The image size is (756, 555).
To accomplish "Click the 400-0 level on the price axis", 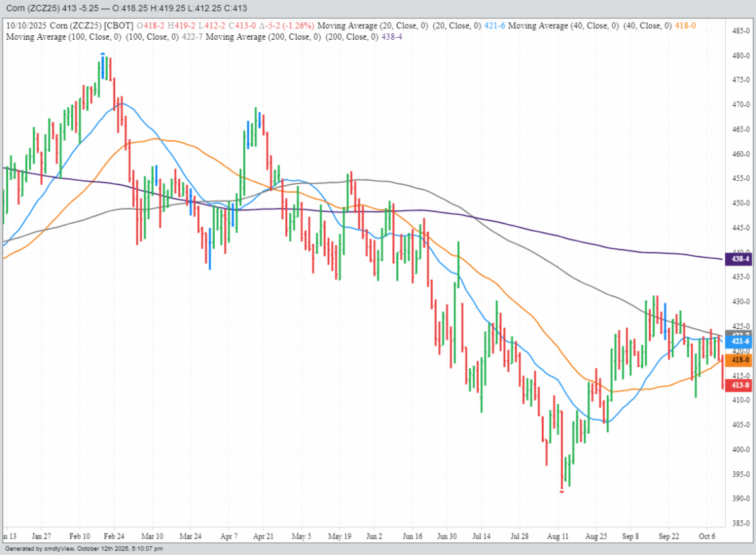I will (x=741, y=450).
